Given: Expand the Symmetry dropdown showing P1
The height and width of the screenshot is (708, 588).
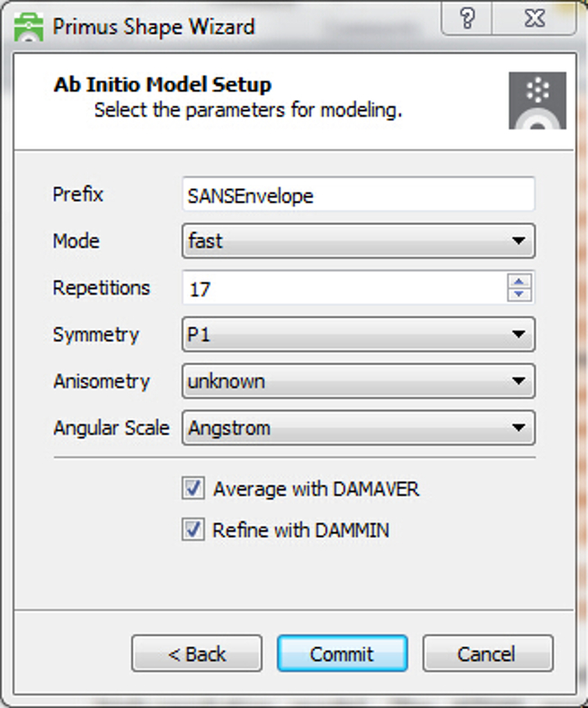Looking at the screenshot, I should point(358,335).
